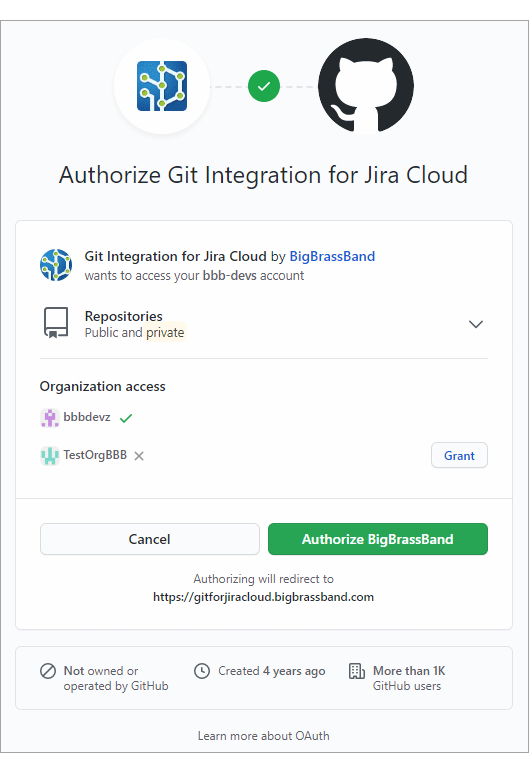Click the green checkmark connection badge
Viewport: 529px width, 773px height.
(x=264, y=86)
